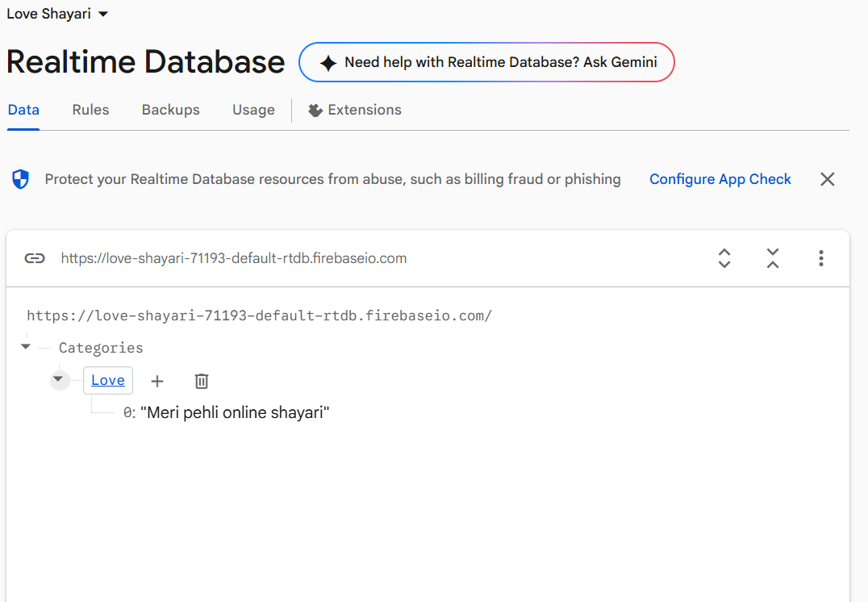The width and height of the screenshot is (868, 602).
Task: Delete the Love node with trash icon
Action: [x=202, y=381]
